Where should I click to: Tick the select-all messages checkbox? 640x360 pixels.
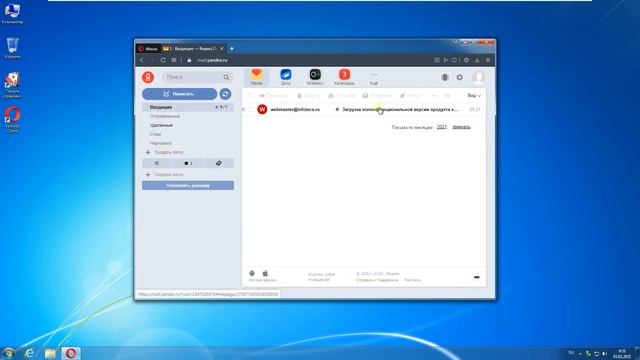[251, 96]
